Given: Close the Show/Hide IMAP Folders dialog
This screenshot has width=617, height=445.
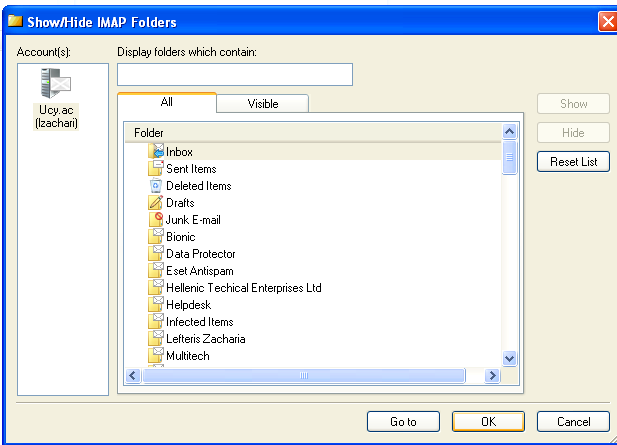Looking at the screenshot, I should (608, 21).
